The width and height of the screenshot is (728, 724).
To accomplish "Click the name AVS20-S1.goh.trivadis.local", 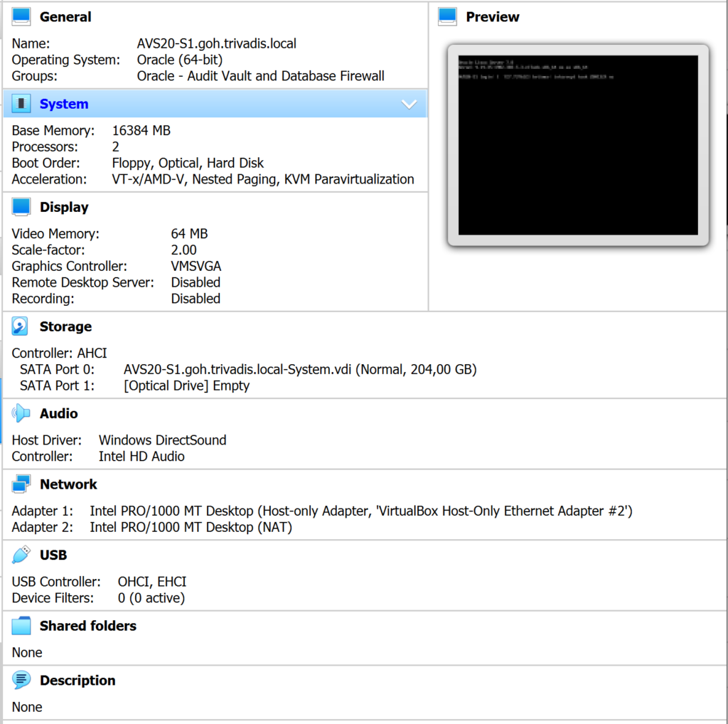I will [216, 43].
